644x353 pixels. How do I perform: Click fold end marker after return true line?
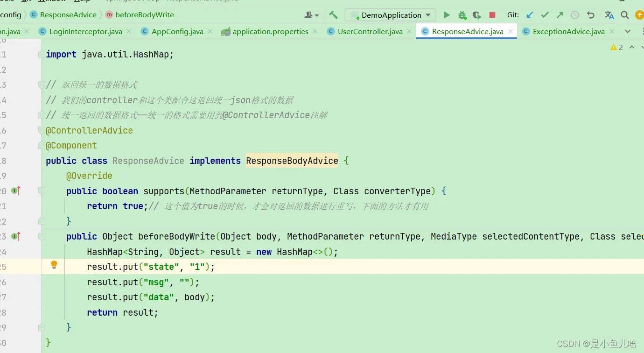pyautogui.click(x=42, y=221)
